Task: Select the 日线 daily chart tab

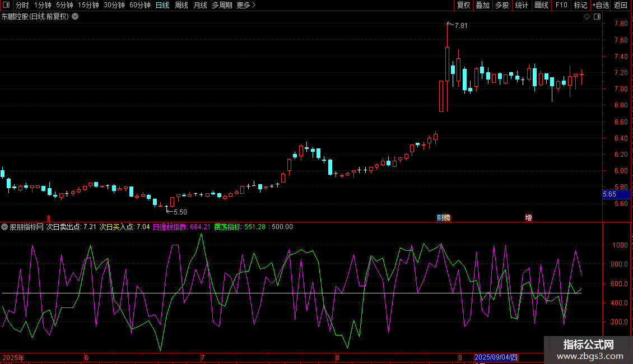Action: click(162, 5)
